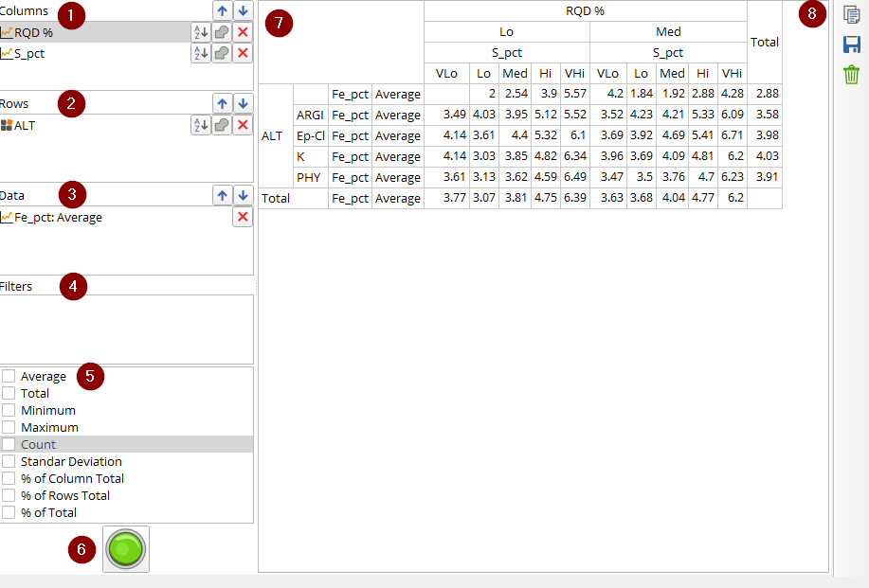Click inside the empty Filters box
This screenshot has height=588, width=869.
coord(126,330)
